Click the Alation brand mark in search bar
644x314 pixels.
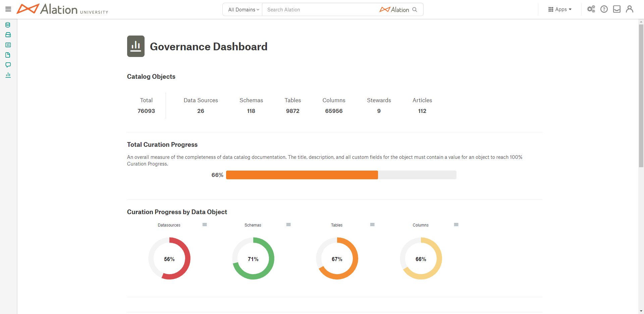[x=394, y=10]
